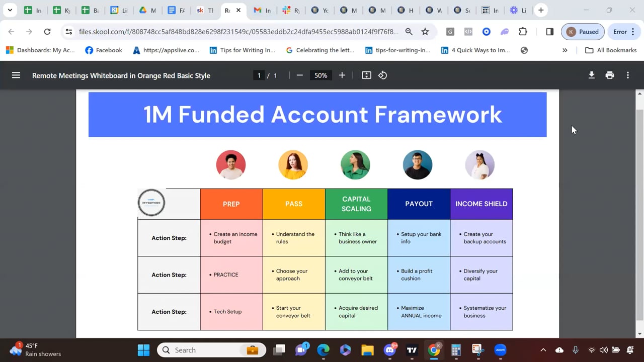The height and width of the screenshot is (362, 644).
Task: Open the browser Extensions puzzle icon
Action: pos(523,31)
